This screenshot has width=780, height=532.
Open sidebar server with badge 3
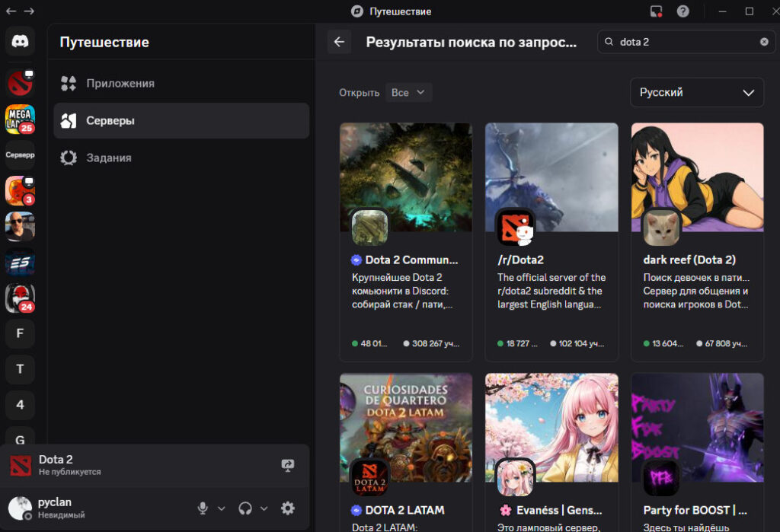[20, 190]
